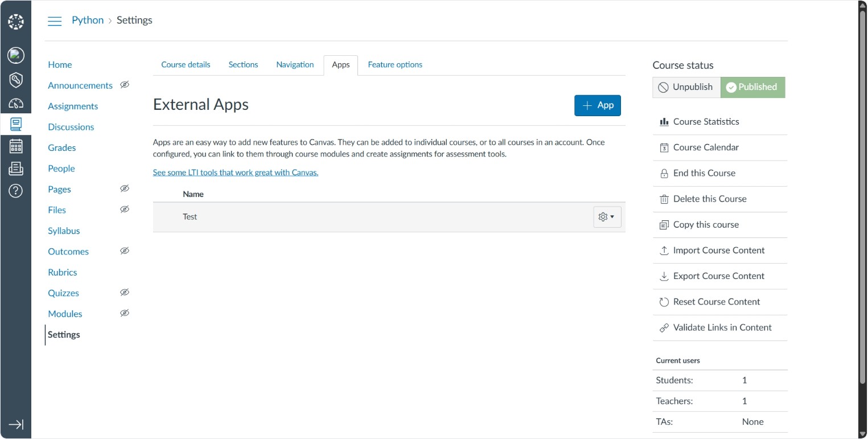This screenshot has width=868, height=439.
Task: Go to Python course breadcrumb link
Action: 88,20
